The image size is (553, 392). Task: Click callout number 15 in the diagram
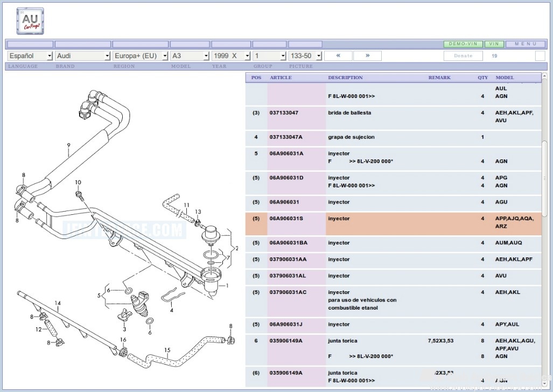tap(167, 350)
